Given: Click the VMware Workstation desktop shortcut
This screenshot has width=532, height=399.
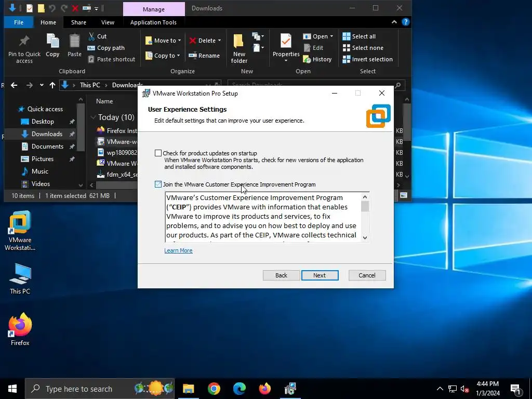Looking at the screenshot, I should tap(20, 231).
